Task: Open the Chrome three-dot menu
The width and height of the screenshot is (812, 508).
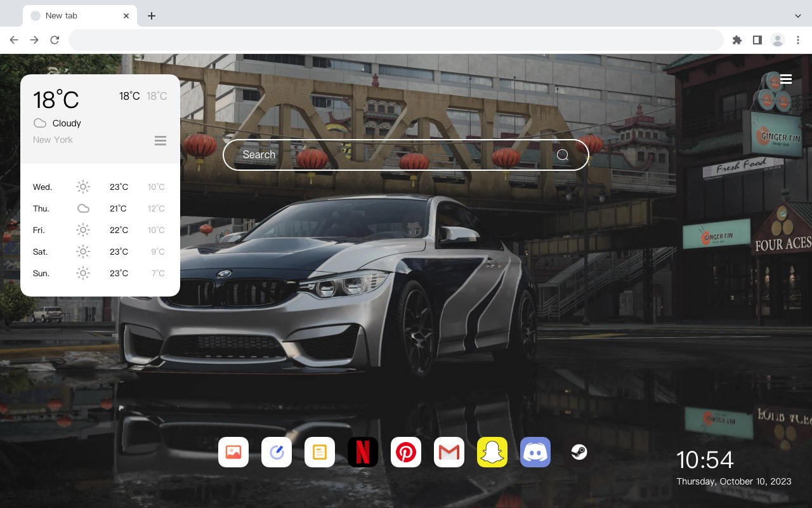Action: [x=798, y=40]
